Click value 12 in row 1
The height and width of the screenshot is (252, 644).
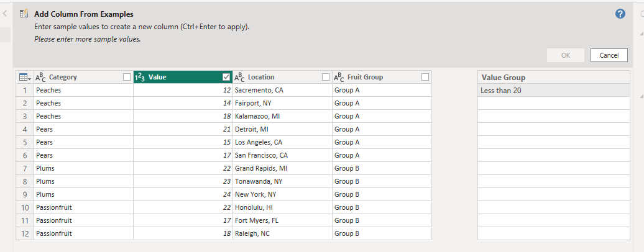point(183,90)
